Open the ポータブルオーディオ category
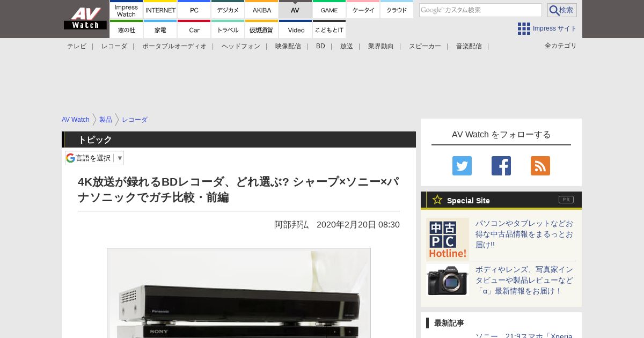This screenshot has width=644, height=338. [174, 46]
